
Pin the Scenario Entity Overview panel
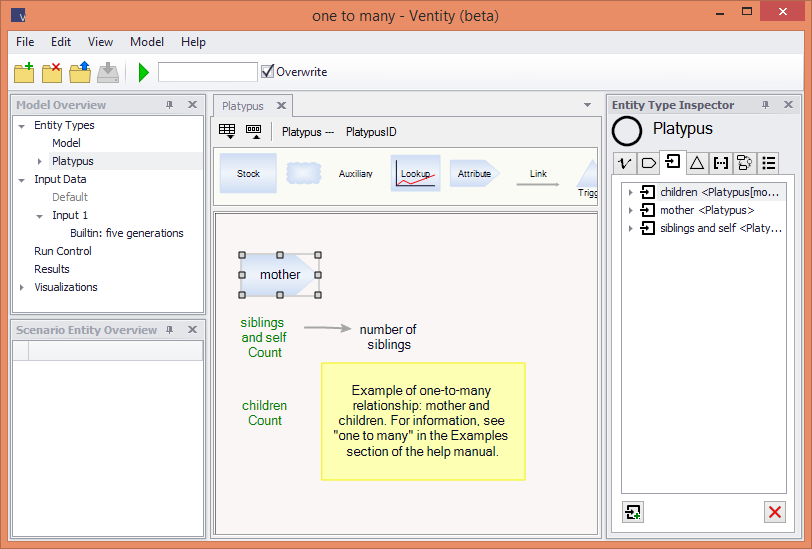[x=169, y=330]
